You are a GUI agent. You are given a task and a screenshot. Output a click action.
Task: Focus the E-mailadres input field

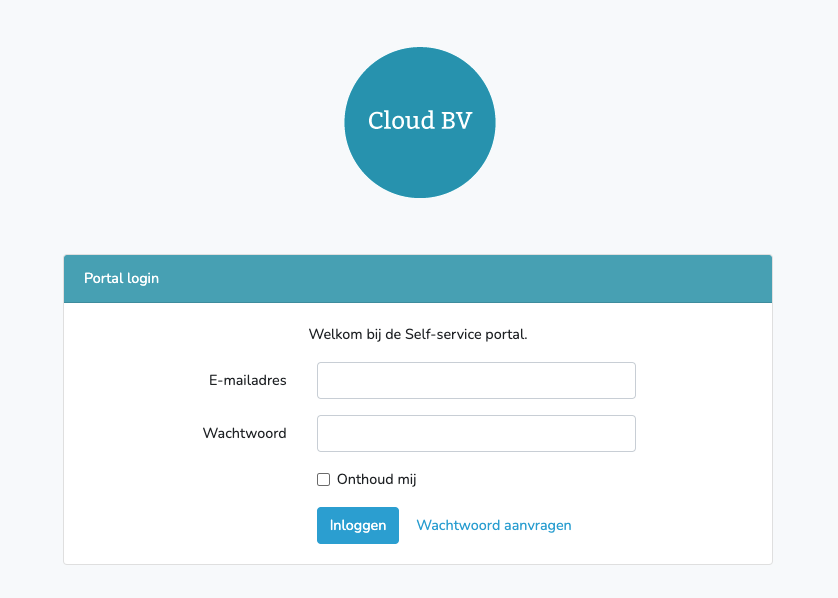click(476, 380)
